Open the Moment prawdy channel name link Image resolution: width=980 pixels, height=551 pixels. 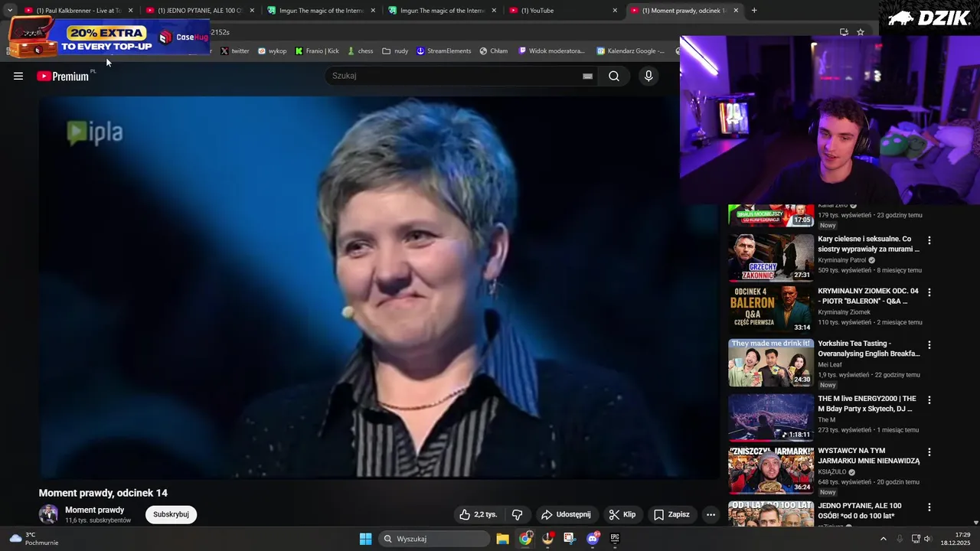(x=94, y=510)
